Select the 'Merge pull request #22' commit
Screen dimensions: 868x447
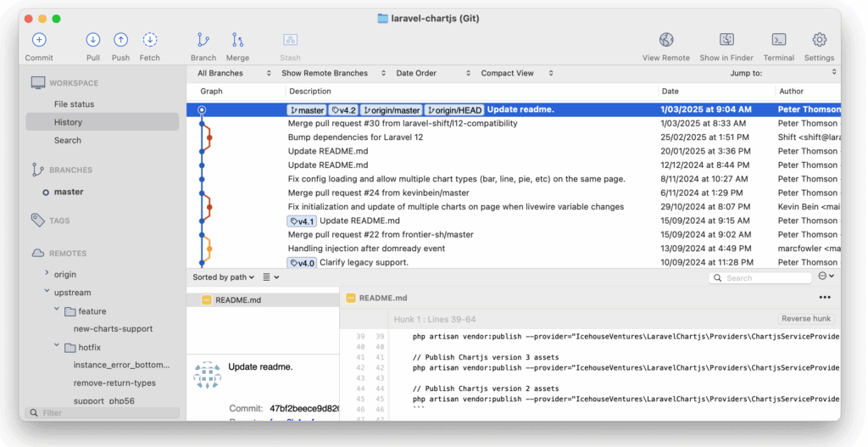click(x=513, y=235)
